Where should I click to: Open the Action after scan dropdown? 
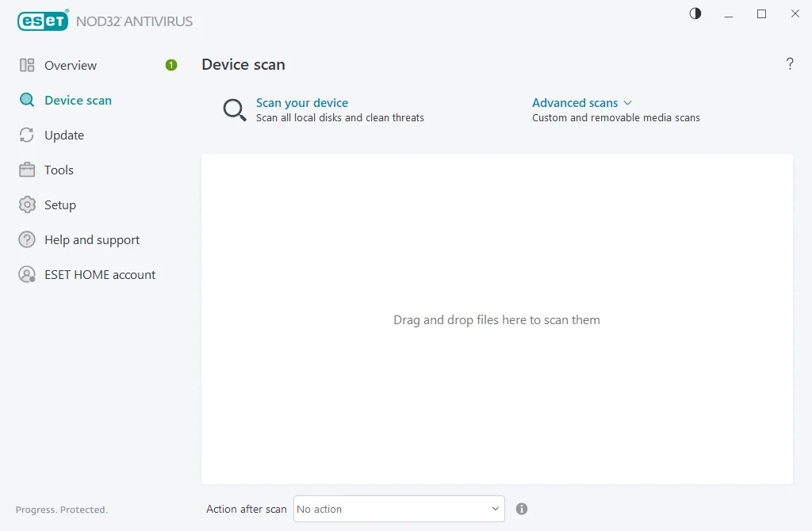click(399, 509)
